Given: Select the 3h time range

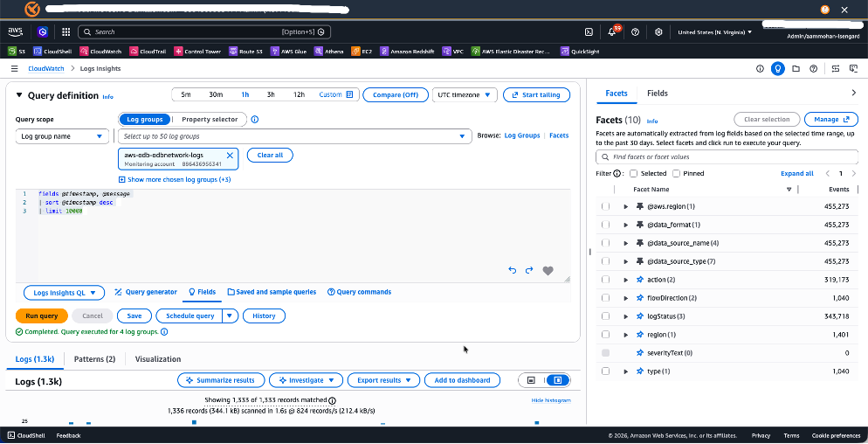Looking at the screenshot, I should pos(271,94).
